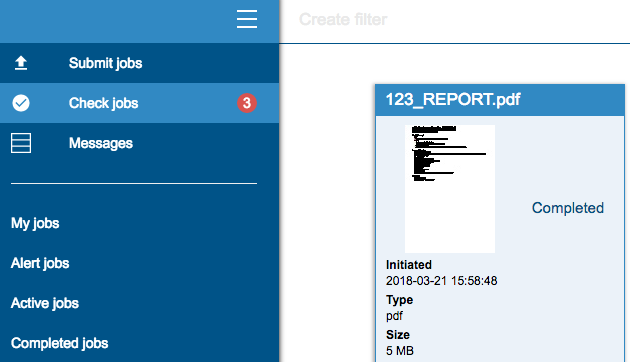Open Messages menu item
The height and width of the screenshot is (362, 630).
click(139, 143)
